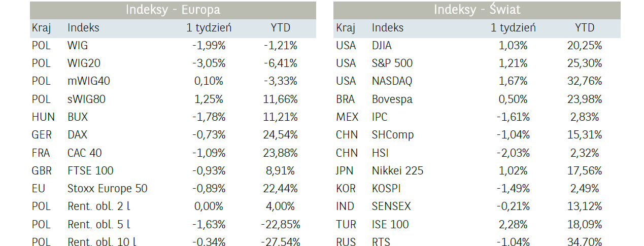Click the FTSE 100 index name
Screen dimensions: 644x246
point(90,171)
